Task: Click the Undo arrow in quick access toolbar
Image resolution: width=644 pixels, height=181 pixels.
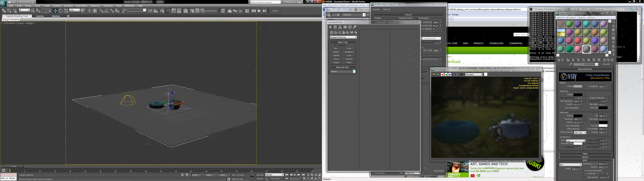Action: (21, 2)
